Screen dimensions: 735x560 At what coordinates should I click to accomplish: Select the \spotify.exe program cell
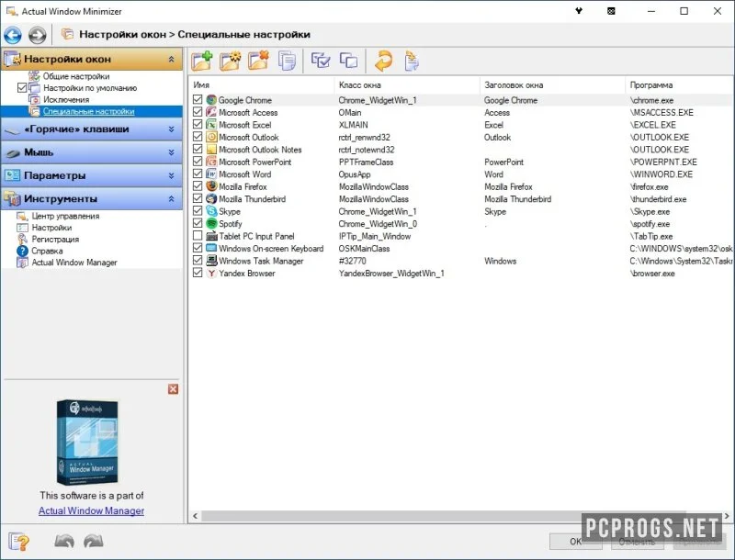pos(650,224)
